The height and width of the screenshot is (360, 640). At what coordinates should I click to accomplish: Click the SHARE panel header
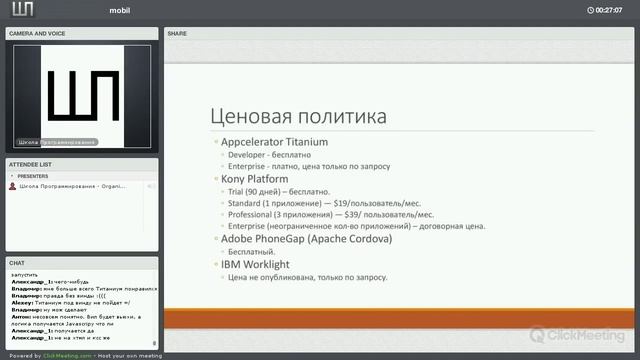click(x=399, y=33)
